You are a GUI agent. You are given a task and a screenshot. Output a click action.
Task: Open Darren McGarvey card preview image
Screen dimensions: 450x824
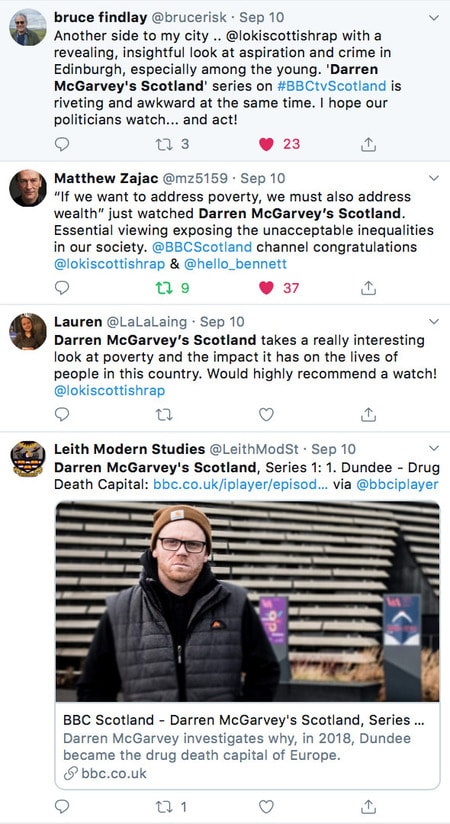point(247,602)
